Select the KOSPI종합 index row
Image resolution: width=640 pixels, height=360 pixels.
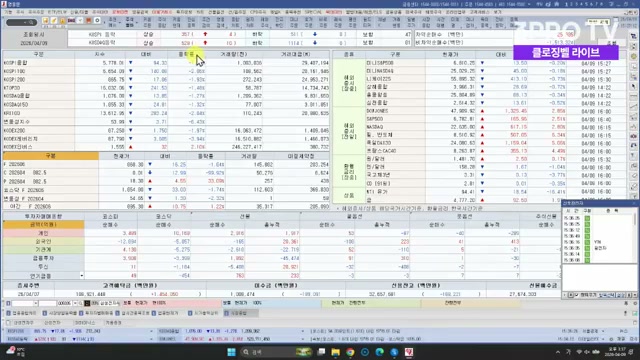166,63
